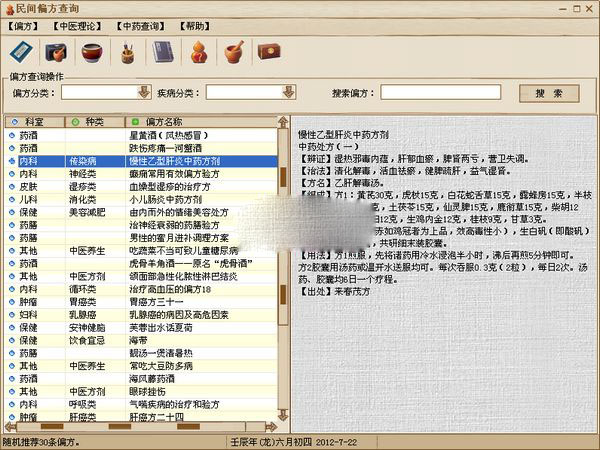
Task: Click the brush pot toolbar icon
Action: pyautogui.click(x=127, y=50)
